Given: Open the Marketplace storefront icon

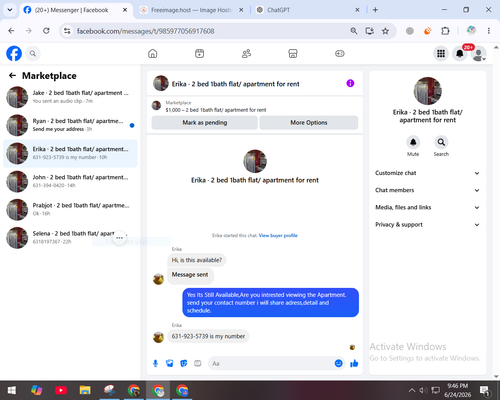Looking at the screenshot, I should [x=293, y=53].
